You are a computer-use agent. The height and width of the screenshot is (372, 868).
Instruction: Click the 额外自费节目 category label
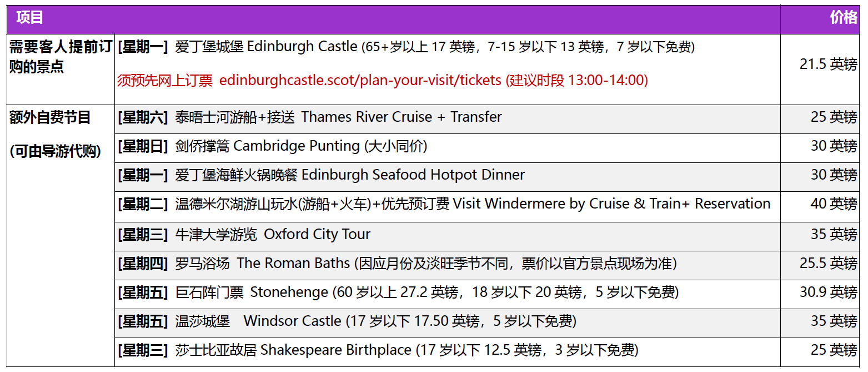(x=50, y=117)
